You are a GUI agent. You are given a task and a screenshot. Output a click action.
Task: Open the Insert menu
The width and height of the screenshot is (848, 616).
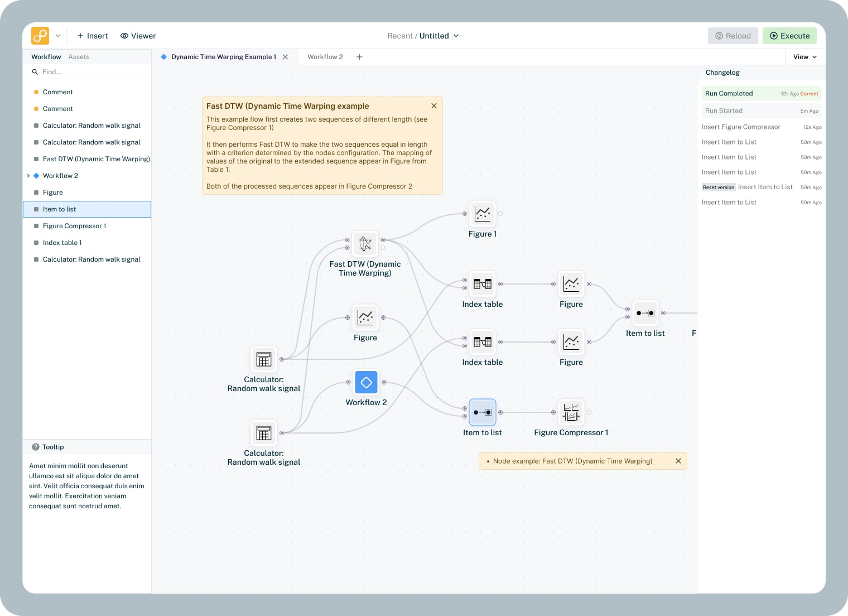(x=93, y=36)
